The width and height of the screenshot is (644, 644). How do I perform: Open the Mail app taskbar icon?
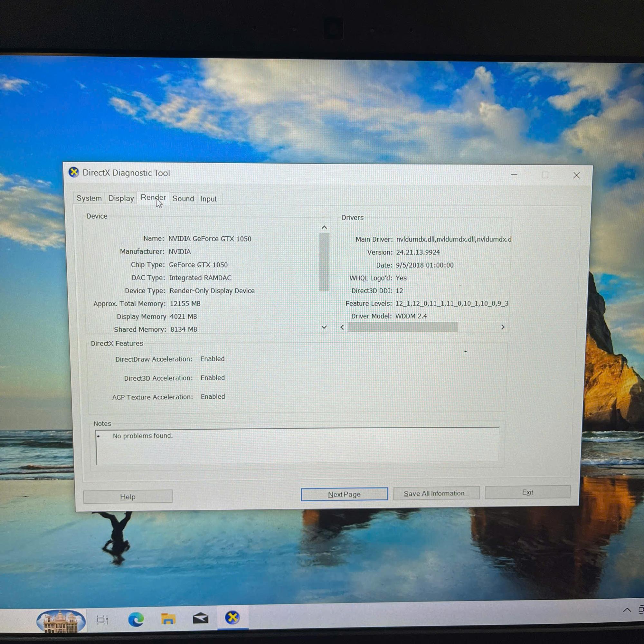pos(200,618)
